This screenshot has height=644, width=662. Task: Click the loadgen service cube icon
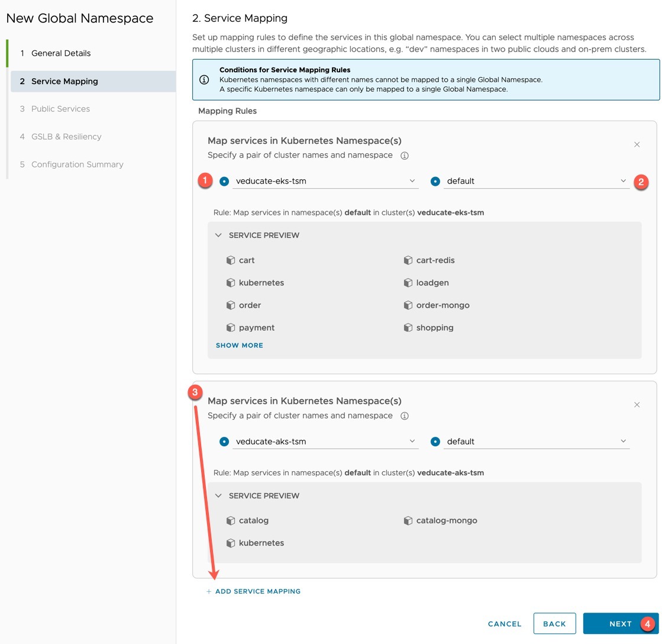pyautogui.click(x=408, y=282)
